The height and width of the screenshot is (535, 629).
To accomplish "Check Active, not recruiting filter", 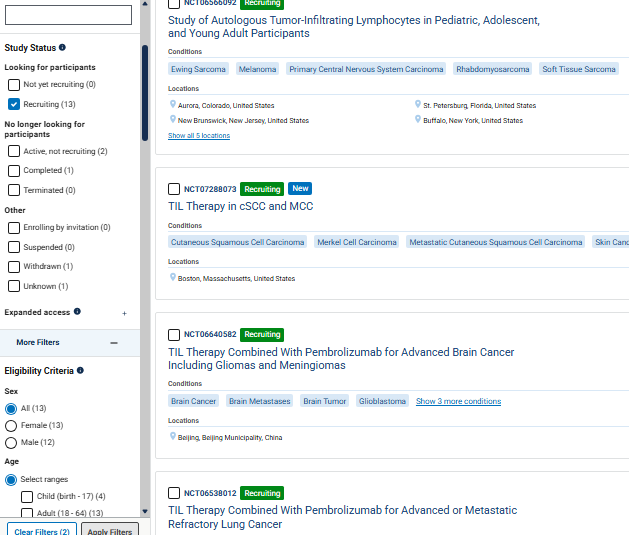I will (x=14, y=151).
